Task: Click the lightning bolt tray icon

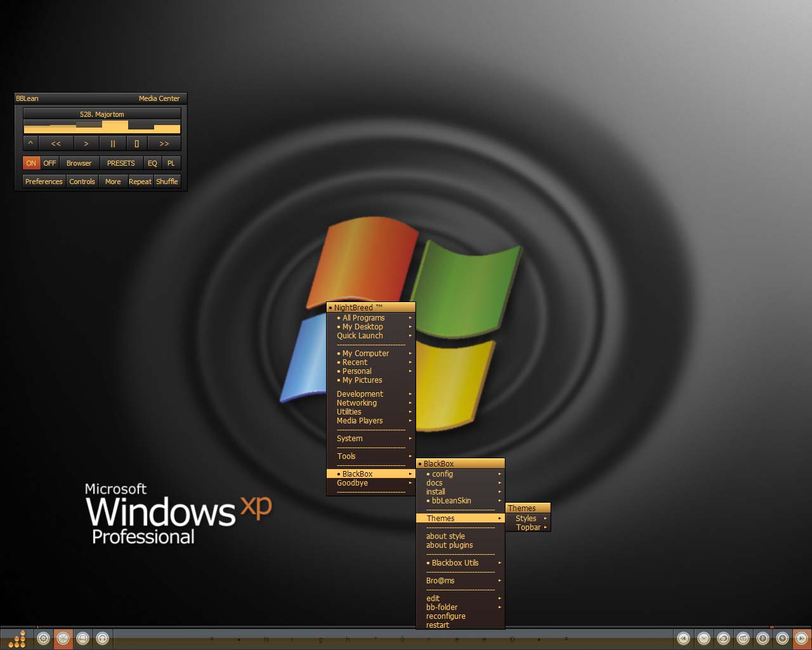Action: pyautogui.click(x=782, y=639)
